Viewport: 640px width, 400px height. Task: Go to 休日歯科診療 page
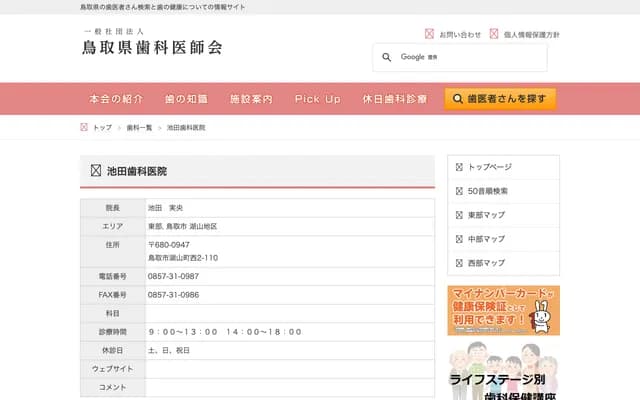click(x=395, y=99)
